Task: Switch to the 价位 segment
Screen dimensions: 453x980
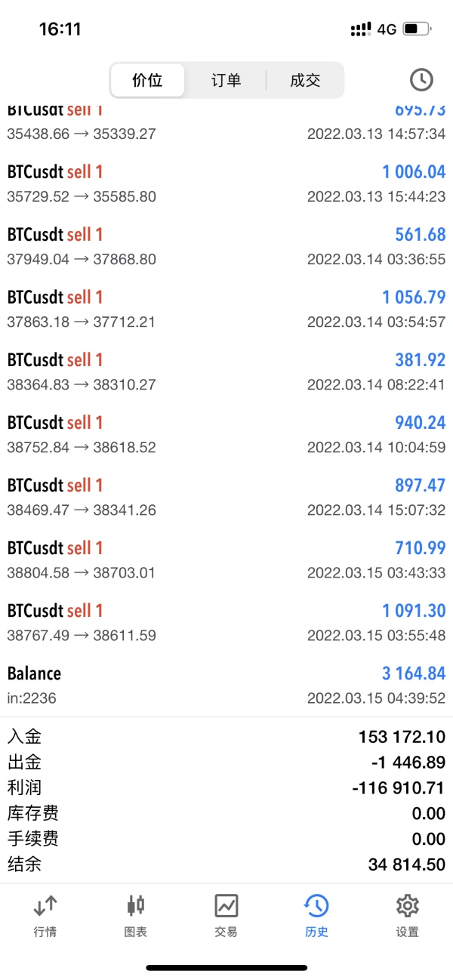Action: [148, 81]
